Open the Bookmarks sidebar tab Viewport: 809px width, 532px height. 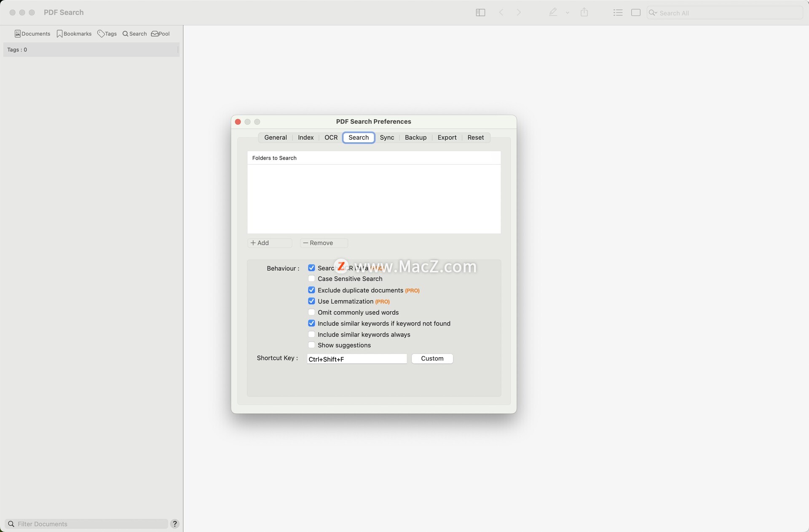coord(74,34)
